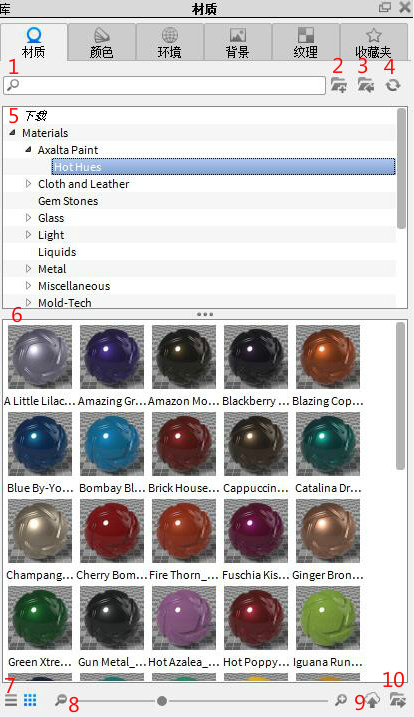
Task: Select the Metal folder label
Action: click(52, 269)
